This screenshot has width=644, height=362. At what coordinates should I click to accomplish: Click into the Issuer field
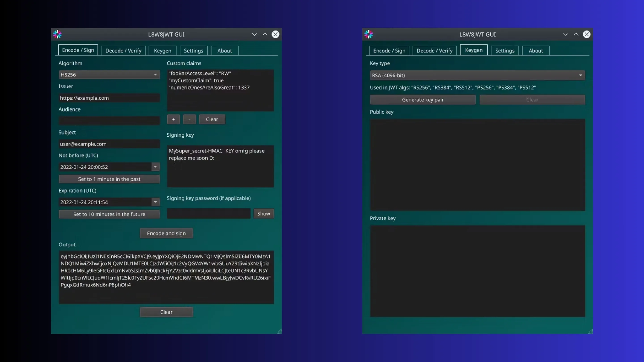(109, 98)
